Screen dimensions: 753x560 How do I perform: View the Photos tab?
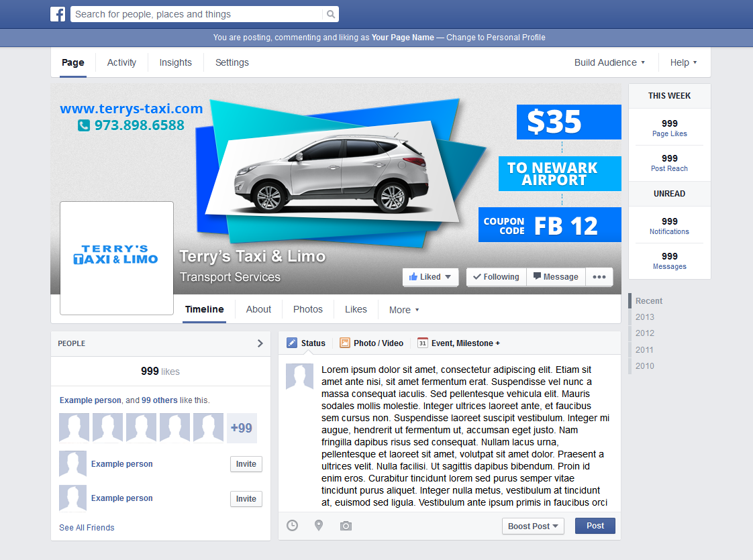(x=308, y=310)
